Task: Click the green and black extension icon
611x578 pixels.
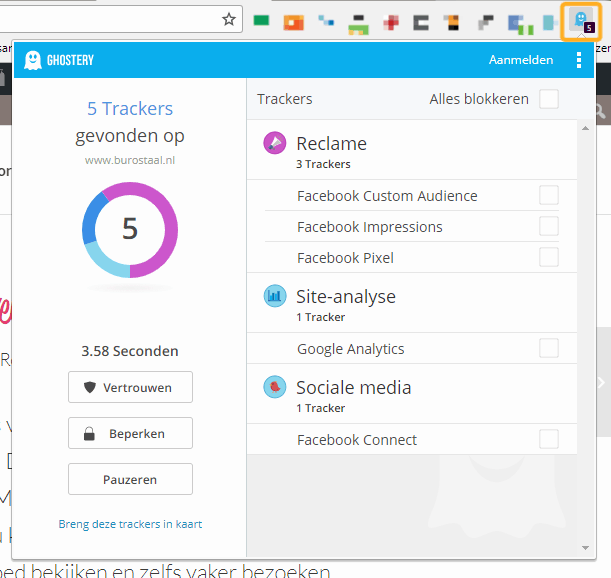Action: [358, 25]
